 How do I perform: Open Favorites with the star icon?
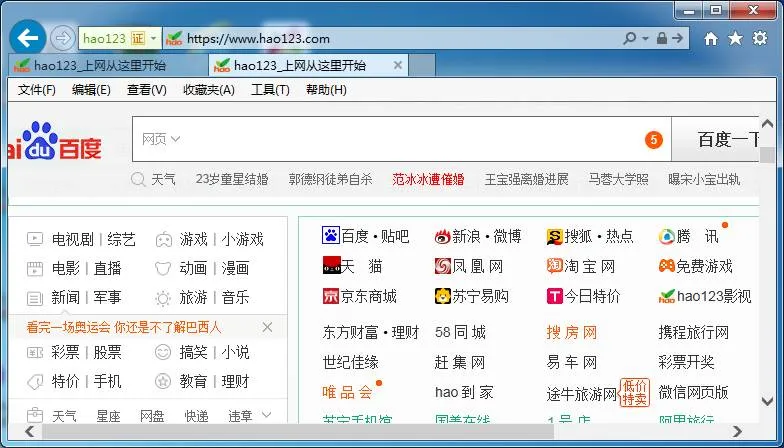[735, 38]
